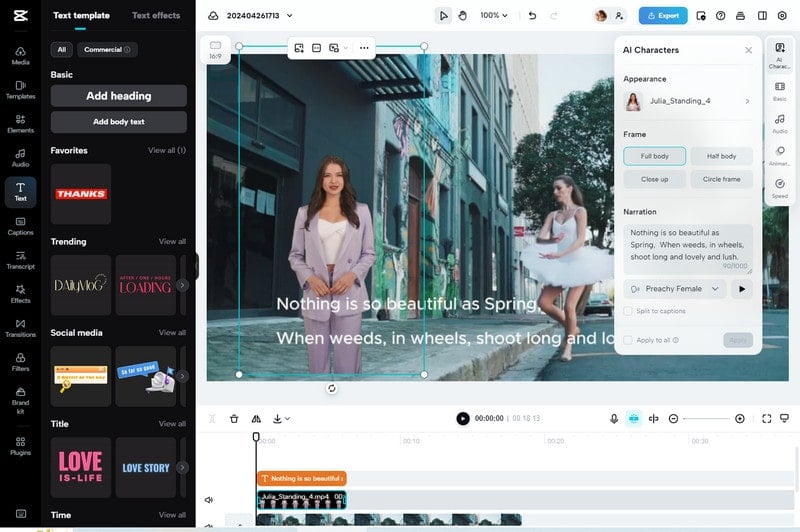Image resolution: width=800 pixels, height=532 pixels.
Task: Click the timeline zoom slider track
Action: (x=707, y=419)
